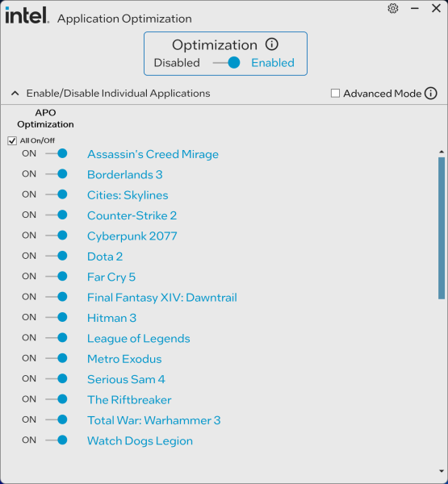The image size is (448, 484).
Task: Uncheck the All On/Off checkbox
Action: click(x=12, y=140)
